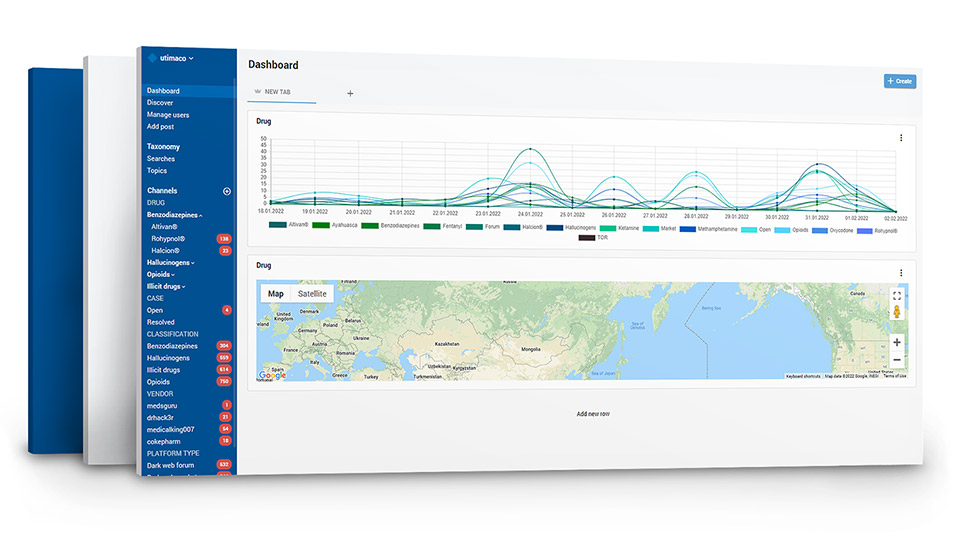Toggle Ativan® series in chart legend
Screen dimensions: 960x540
click(x=288, y=225)
